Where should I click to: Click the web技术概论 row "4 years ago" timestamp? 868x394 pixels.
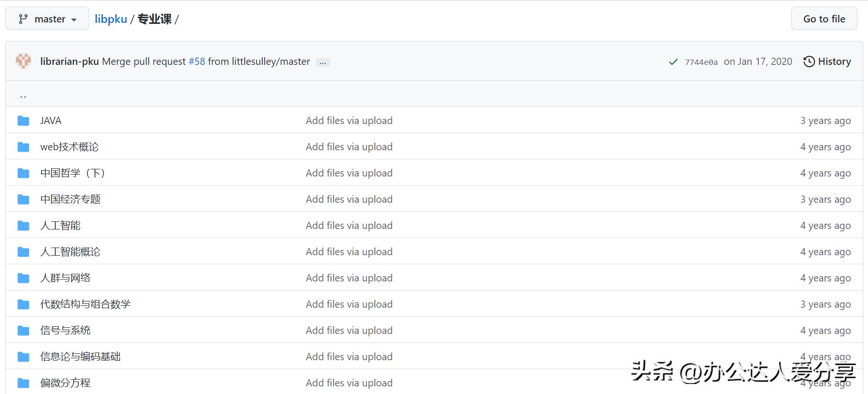point(826,147)
